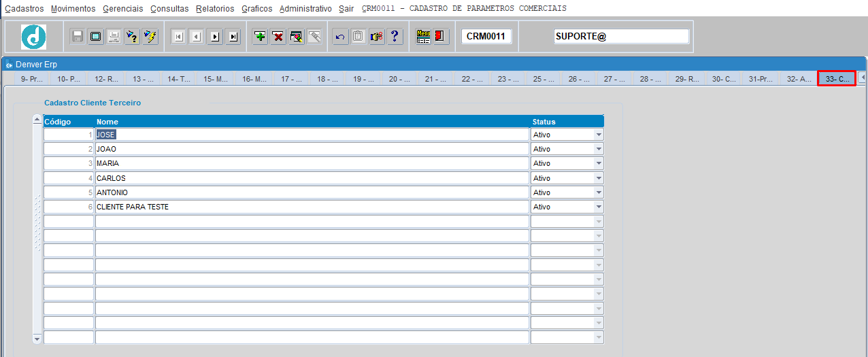Open the Administrativo menu
The height and width of the screenshot is (357, 868).
305,8
